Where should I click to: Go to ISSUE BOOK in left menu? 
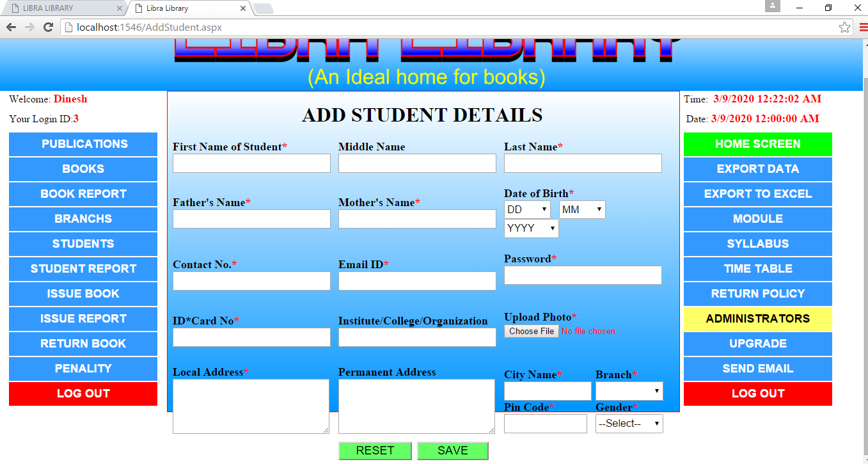pos(83,294)
